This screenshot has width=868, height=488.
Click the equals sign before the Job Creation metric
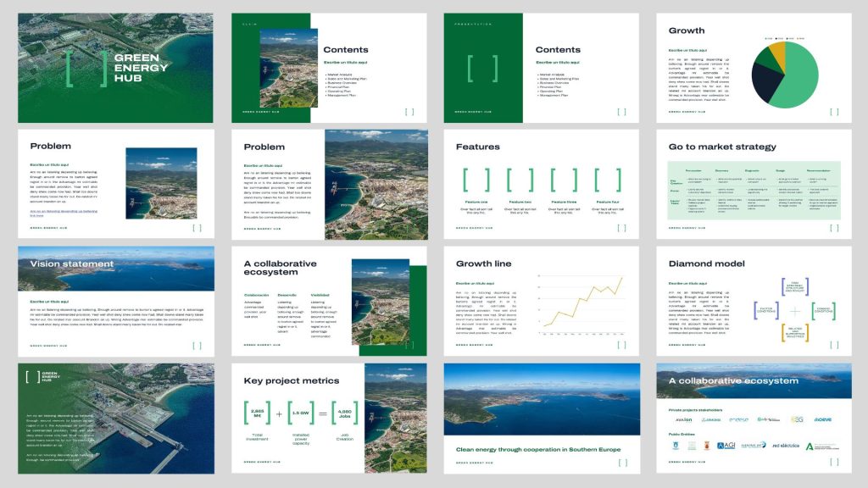(322, 414)
